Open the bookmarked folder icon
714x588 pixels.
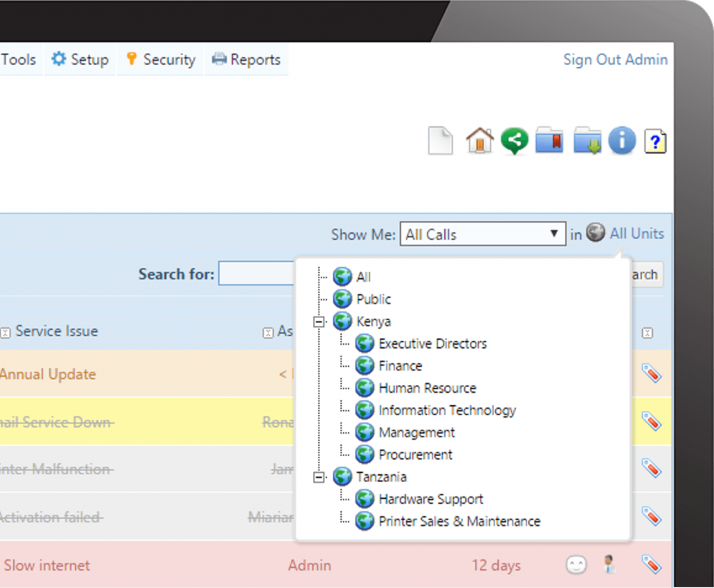549,140
